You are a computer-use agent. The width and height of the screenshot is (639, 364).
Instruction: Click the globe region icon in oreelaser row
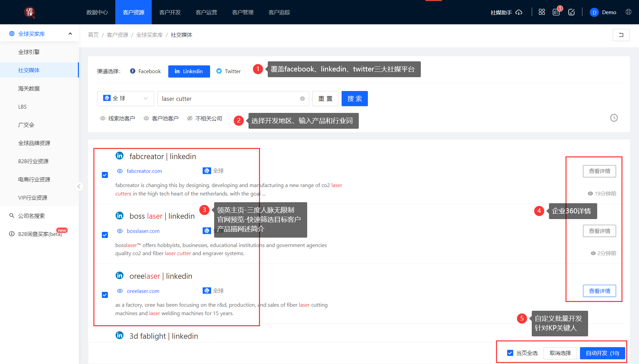coord(207,291)
